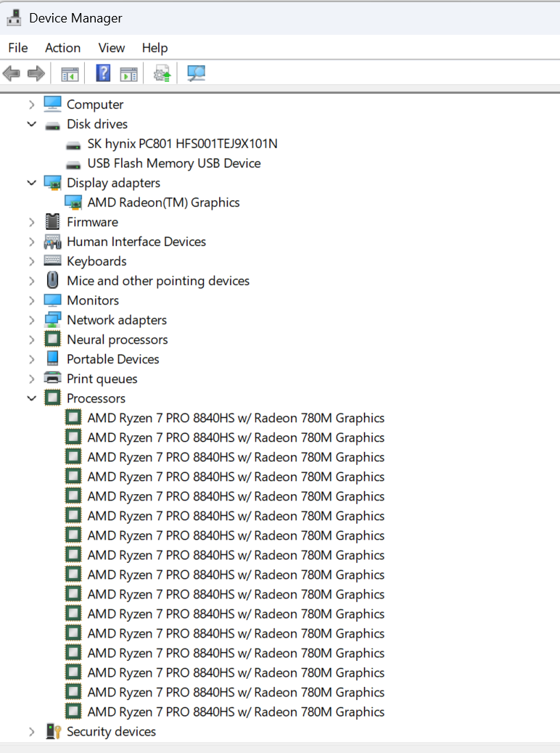The width and height of the screenshot is (560, 753).
Task: Click icon beside AMD Radeon(TM) Graphics
Action: point(73,202)
